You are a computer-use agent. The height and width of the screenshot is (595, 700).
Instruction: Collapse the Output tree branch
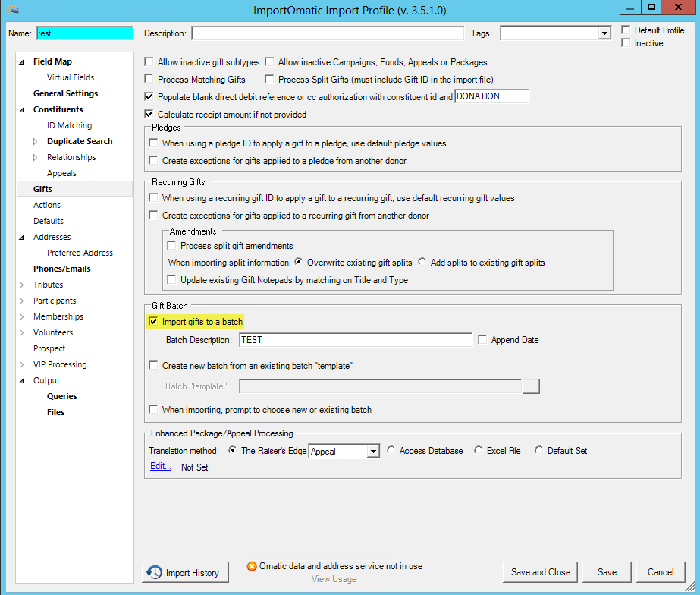click(21, 379)
